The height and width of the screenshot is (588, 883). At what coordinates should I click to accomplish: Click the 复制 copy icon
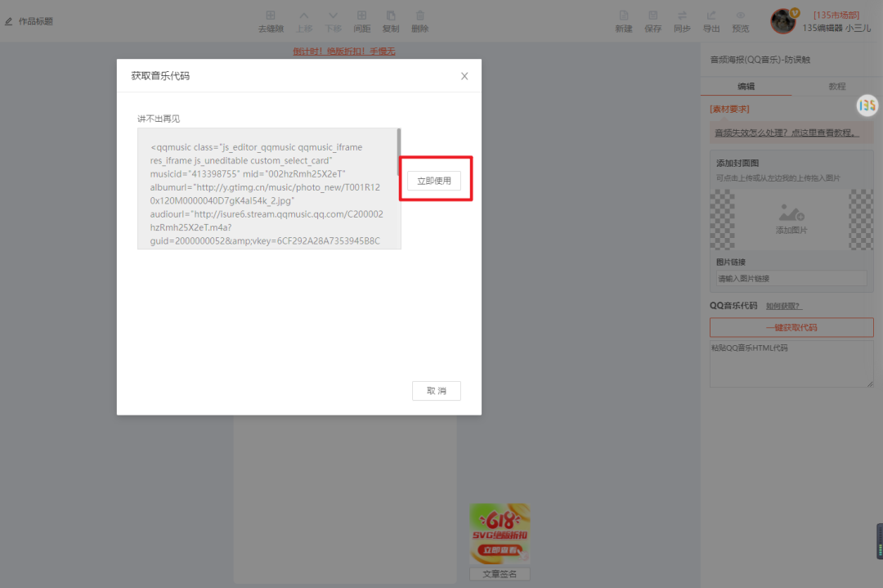(x=391, y=21)
